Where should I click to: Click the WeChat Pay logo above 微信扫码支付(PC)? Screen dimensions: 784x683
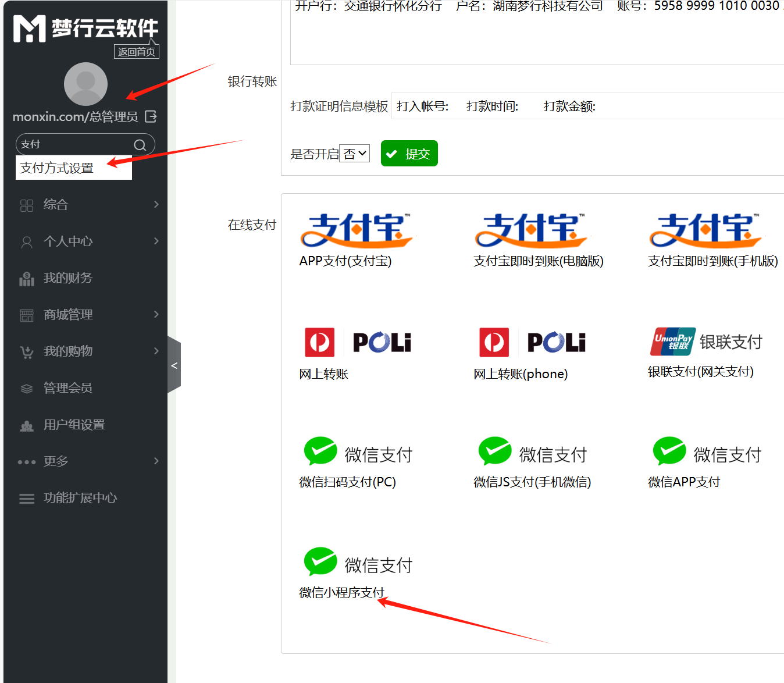point(358,452)
